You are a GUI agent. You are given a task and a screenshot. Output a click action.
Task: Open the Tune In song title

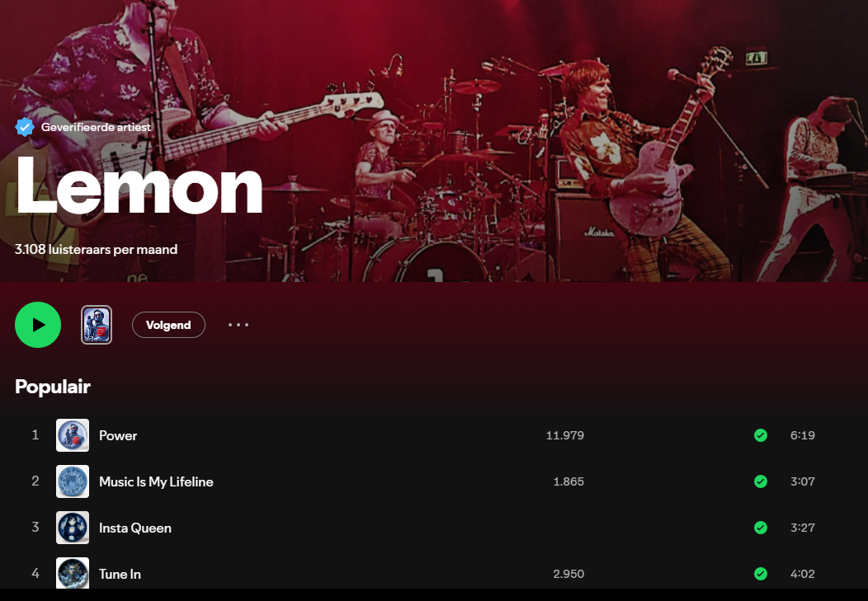pyautogui.click(x=120, y=574)
